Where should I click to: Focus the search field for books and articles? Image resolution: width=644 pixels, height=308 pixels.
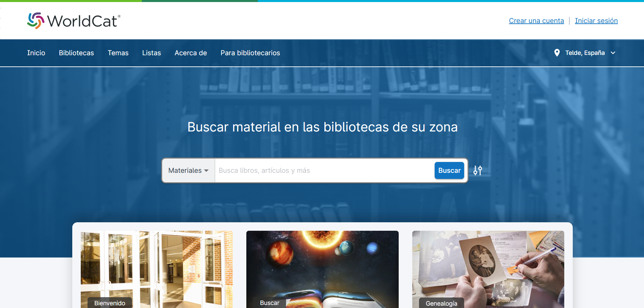324,170
